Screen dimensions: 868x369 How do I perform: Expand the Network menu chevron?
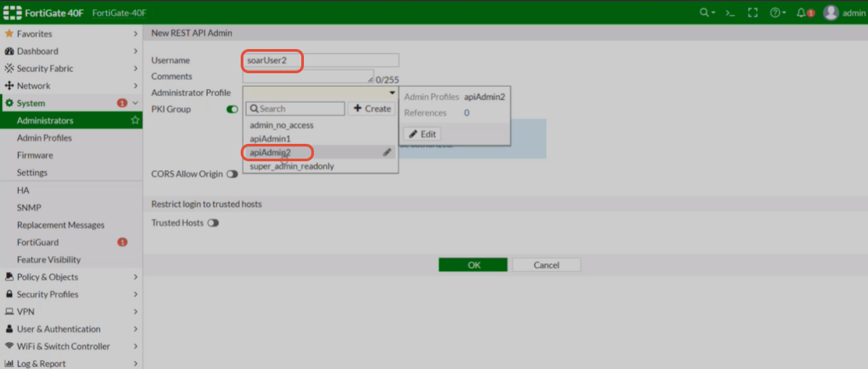(135, 86)
